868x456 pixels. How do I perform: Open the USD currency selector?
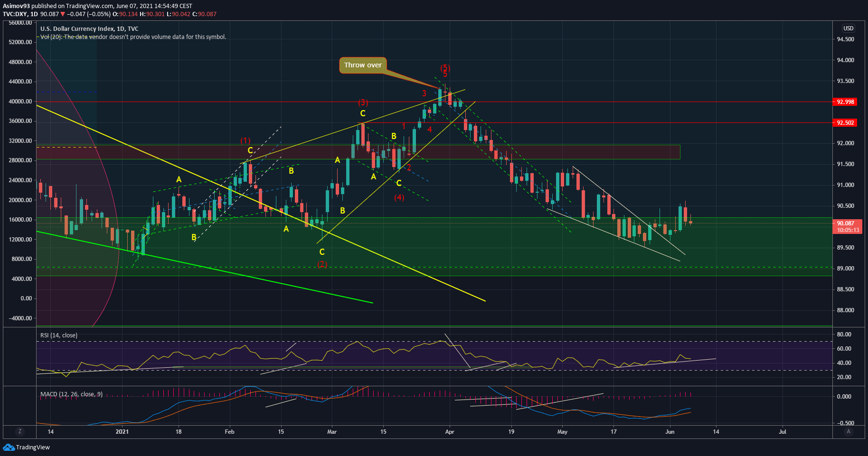(x=848, y=28)
